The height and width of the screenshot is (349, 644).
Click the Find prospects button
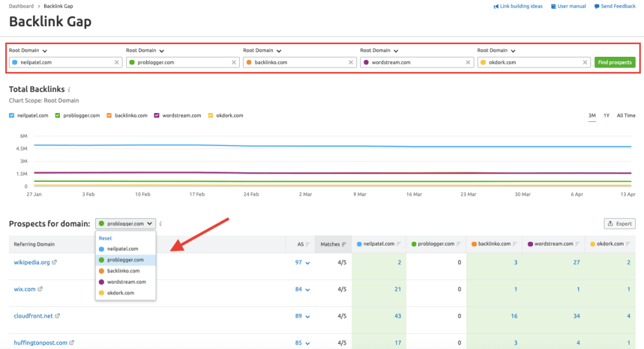[614, 63]
